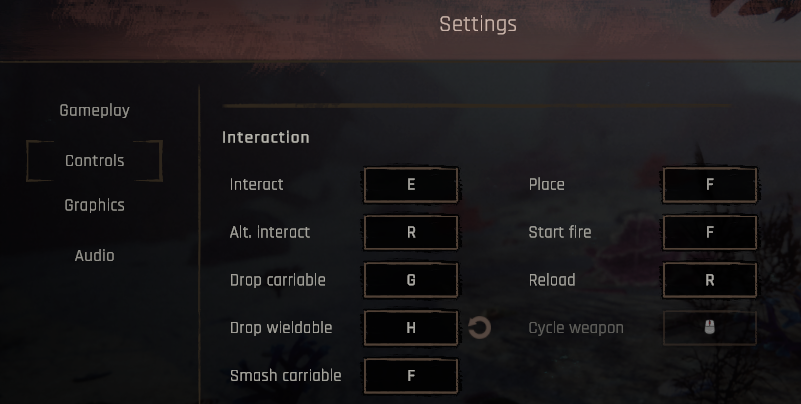Rebind the Interact key E
Screen dimensions: 801x404
click(411, 184)
